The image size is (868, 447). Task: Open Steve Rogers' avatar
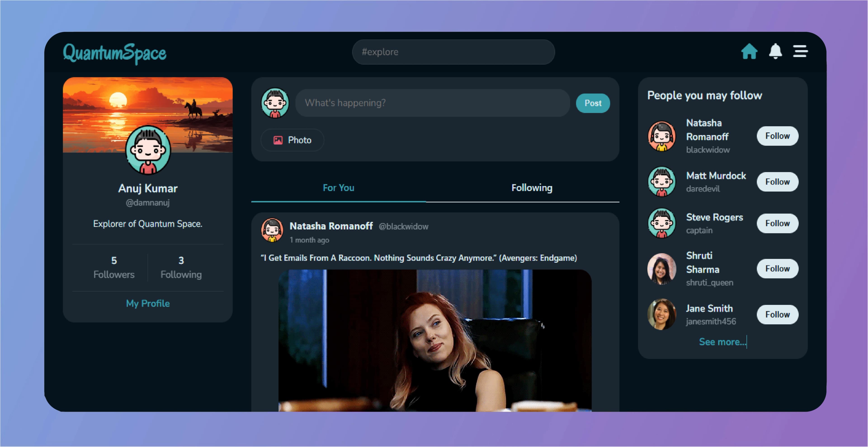tap(661, 223)
